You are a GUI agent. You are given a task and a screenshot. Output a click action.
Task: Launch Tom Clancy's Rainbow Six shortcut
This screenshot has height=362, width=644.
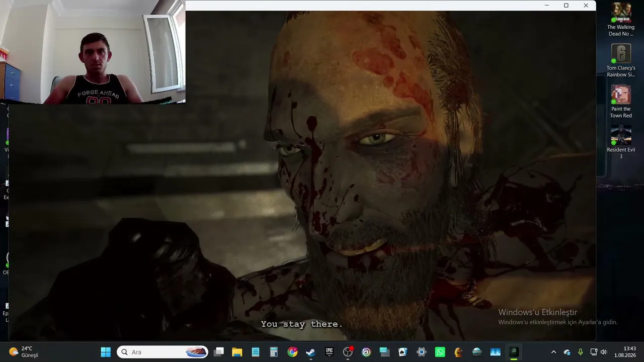621,61
